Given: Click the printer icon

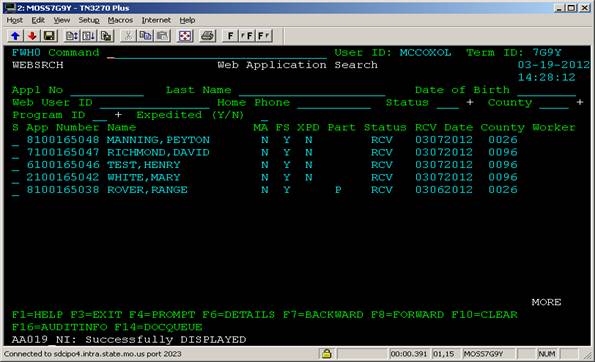Looking at the screenshot, I should pos(208,36).
